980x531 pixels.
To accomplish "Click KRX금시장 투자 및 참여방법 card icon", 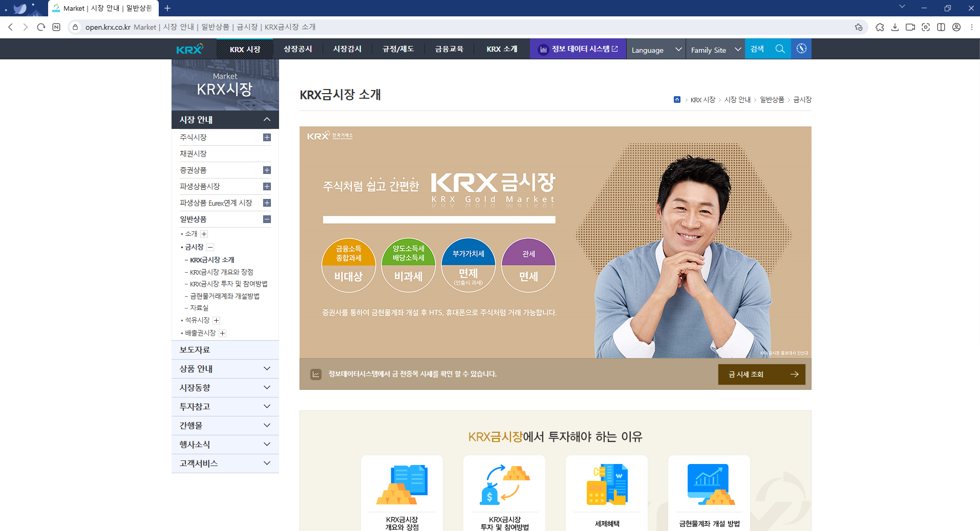I will tap(504, 484).
